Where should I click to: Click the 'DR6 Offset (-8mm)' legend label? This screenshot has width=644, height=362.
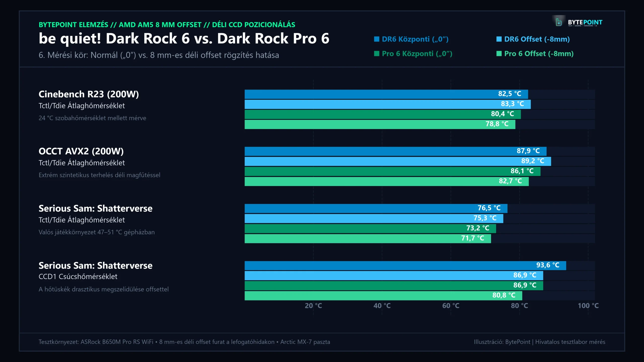(537, 39)
